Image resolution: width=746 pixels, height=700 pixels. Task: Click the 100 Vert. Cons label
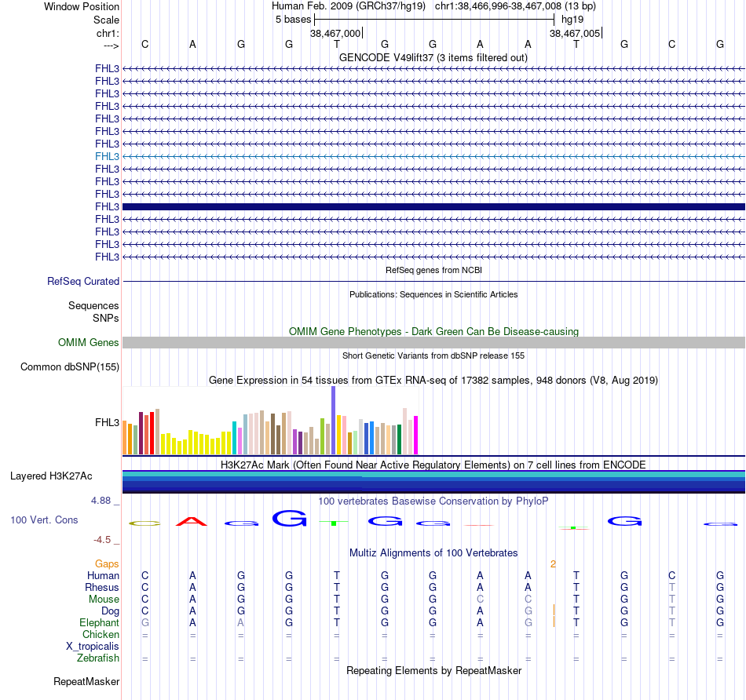pos(44,520)
